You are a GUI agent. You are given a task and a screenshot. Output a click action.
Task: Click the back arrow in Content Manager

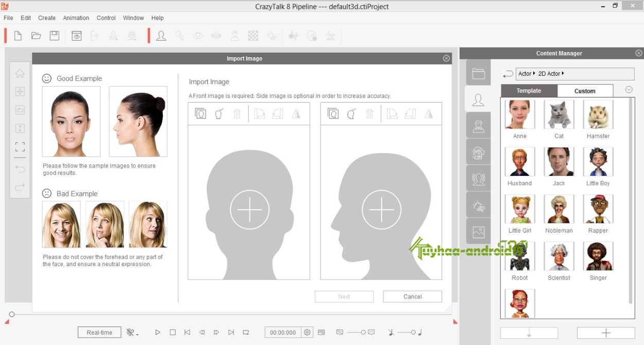[507, 74]
